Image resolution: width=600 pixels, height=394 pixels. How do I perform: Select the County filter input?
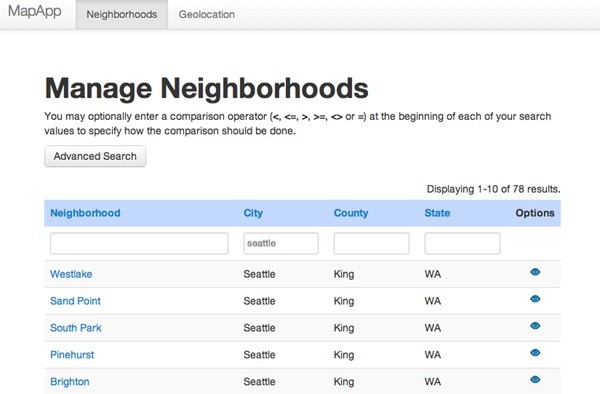click(371, 243)
